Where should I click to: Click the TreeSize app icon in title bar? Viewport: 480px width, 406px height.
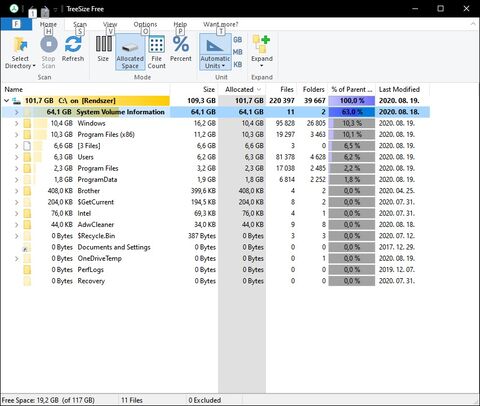click(14, 8)
